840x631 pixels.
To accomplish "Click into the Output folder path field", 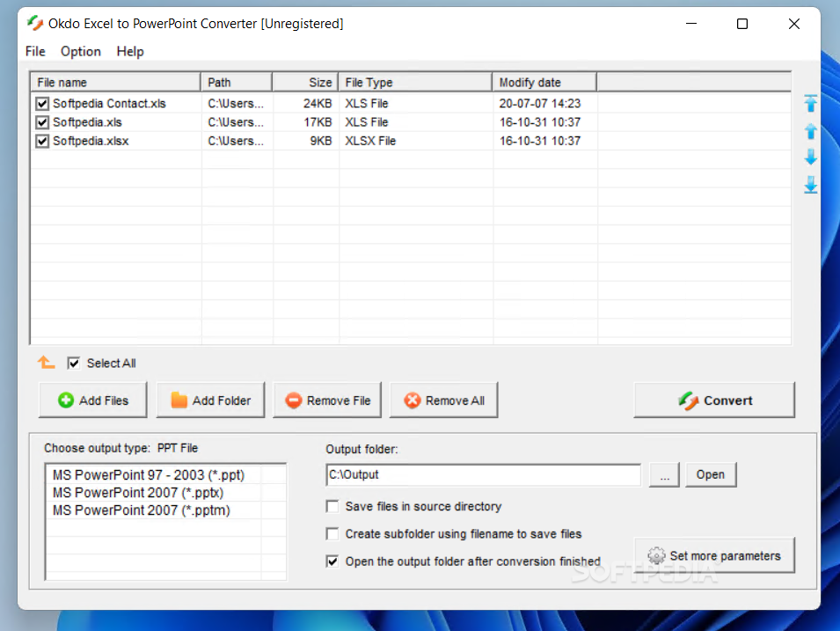I will [x=483, y=475].
